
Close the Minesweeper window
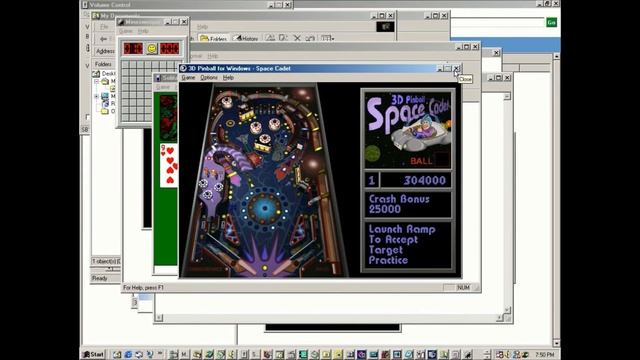(x=184, y=22)
